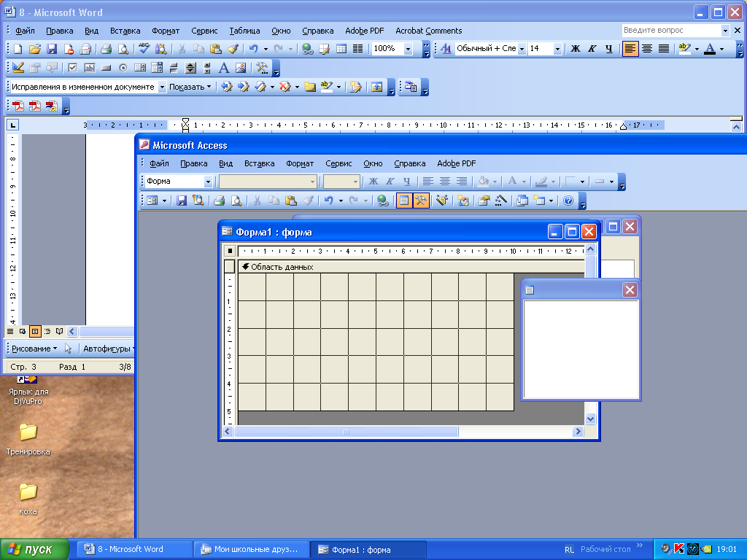
Task: Insert a label 'A' control in Word
Action: pyautogui.click(x=223, y=68)
